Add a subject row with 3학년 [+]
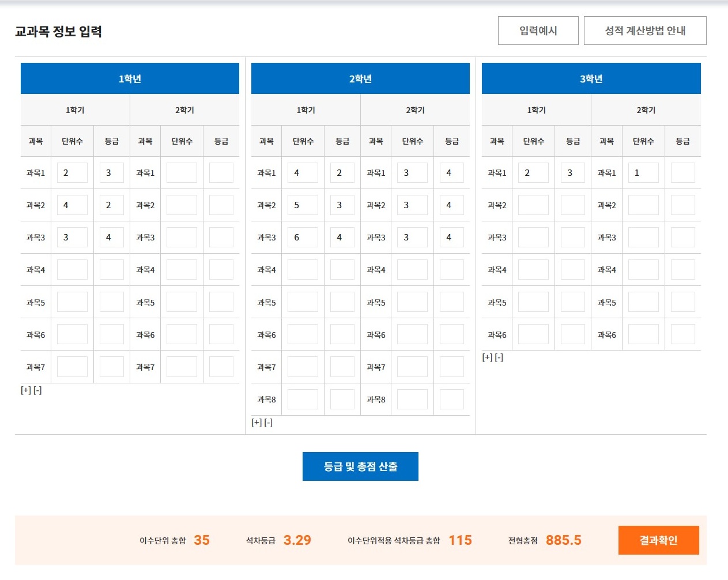This screenshot has width=728, height=580. click(487, 357)
